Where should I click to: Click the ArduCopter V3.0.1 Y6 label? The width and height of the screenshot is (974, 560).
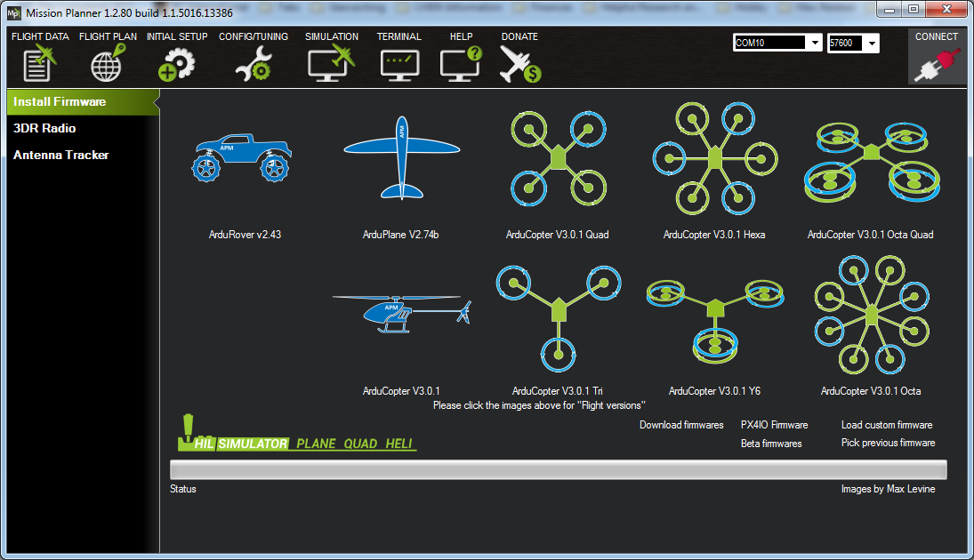click(714, 391)
